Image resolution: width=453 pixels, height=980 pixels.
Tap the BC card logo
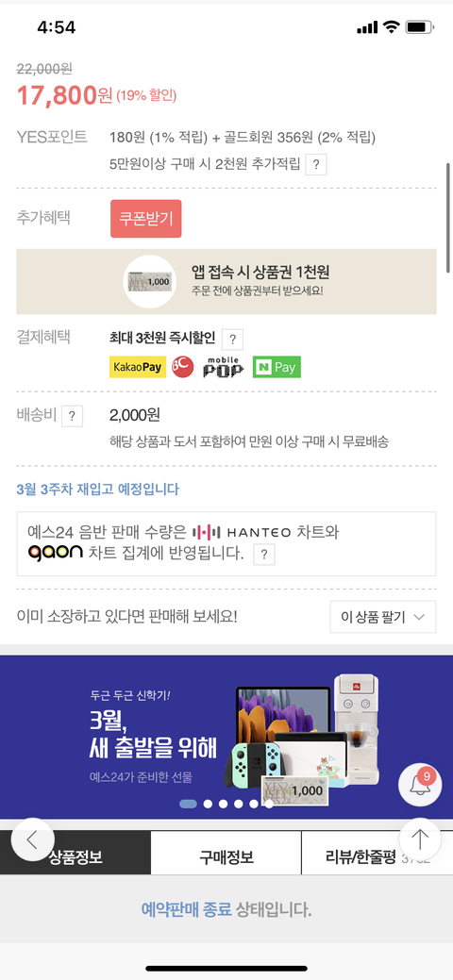183,367
